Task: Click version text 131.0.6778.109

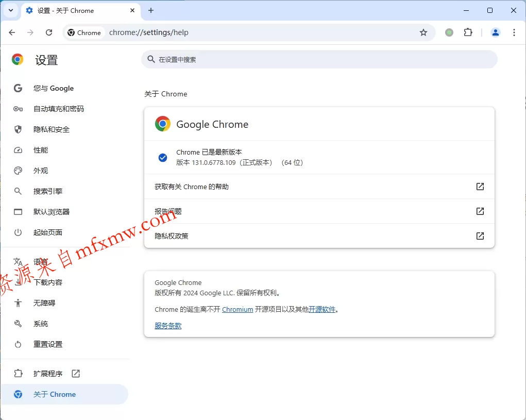Action: (214, 163)
